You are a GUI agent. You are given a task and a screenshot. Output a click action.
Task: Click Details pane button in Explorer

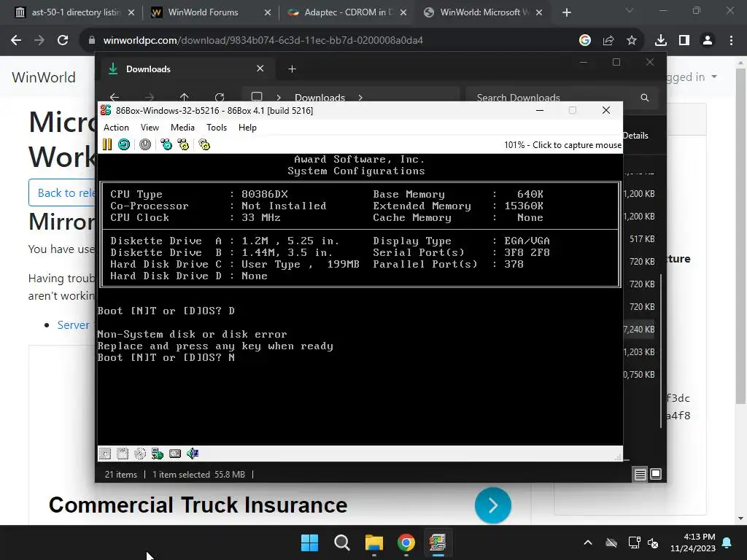click(x=635, y=136)
